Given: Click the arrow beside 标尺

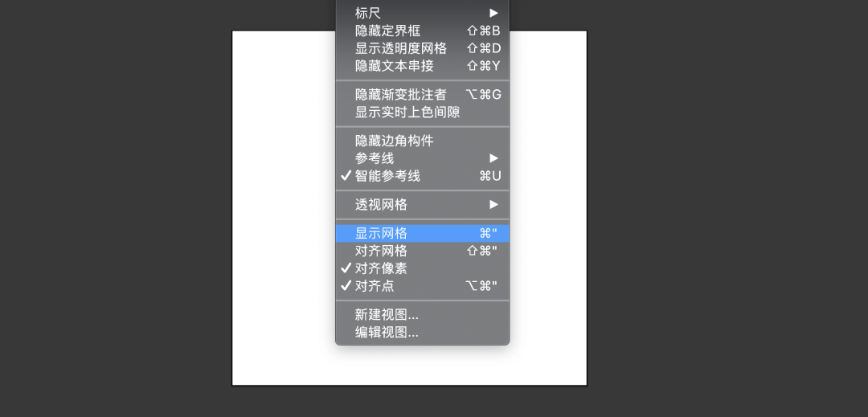Looking at the screenshot, I should tap(493, 13).
